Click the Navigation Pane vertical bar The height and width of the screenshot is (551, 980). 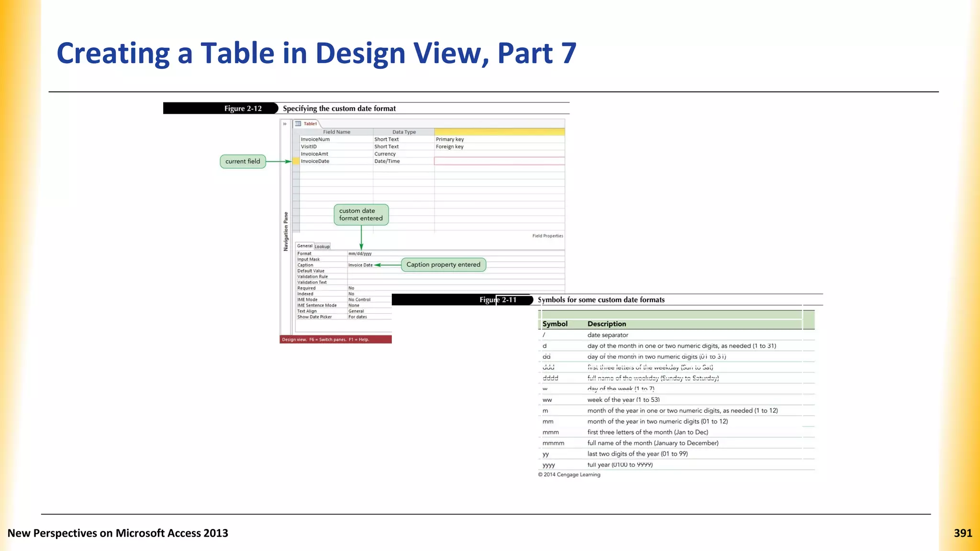286,231
